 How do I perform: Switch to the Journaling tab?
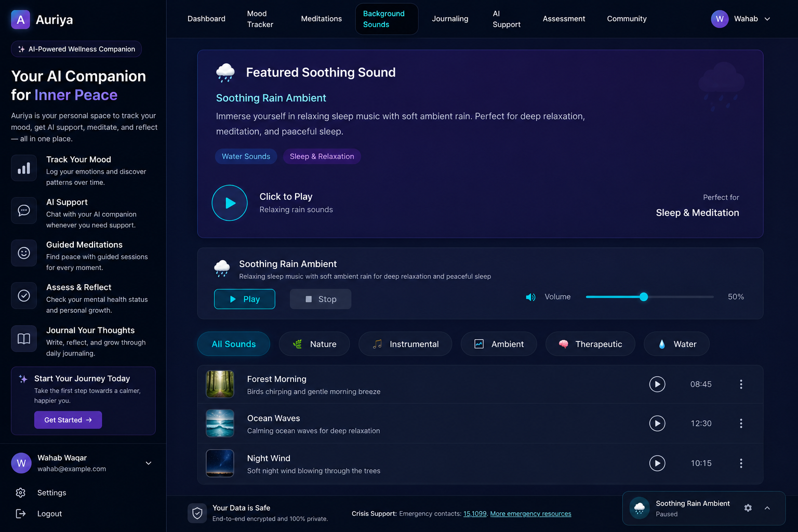click(x=450, y=19)
